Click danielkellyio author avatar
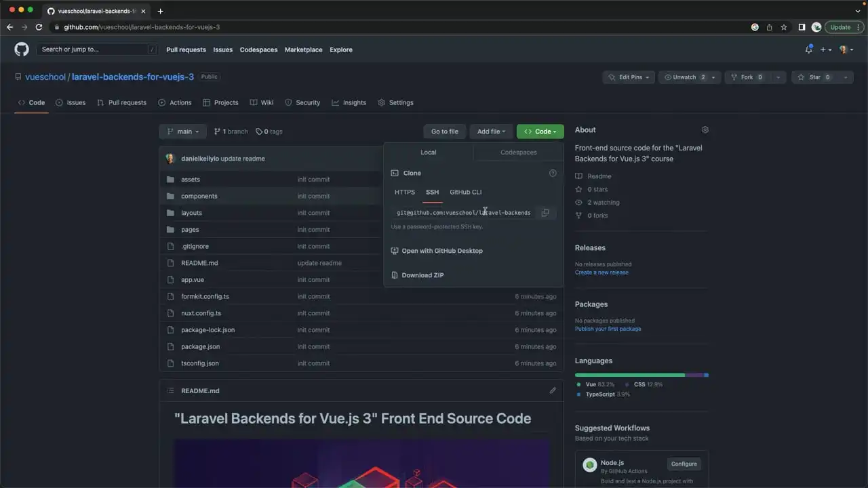868x488 pixels. point(171,158)
